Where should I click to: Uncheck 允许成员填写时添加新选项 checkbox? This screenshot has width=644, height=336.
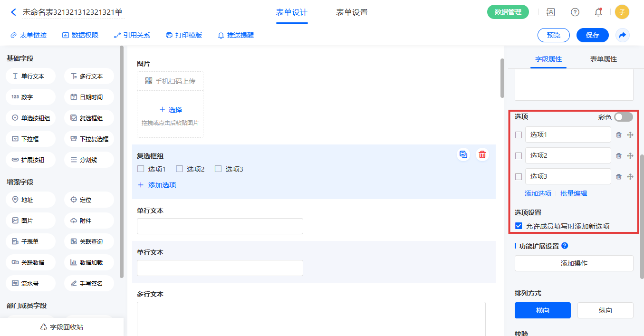pyautogui.click(x=519, y=226)
